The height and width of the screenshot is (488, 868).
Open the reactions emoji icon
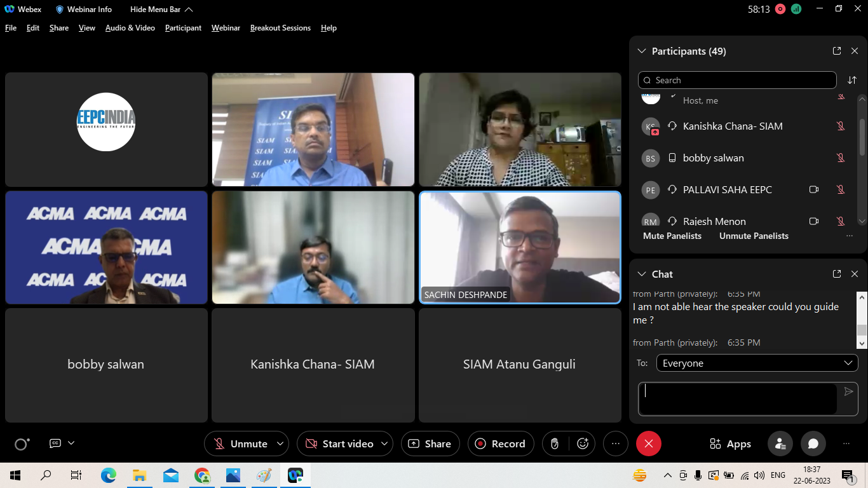click(x=583, y=444)
